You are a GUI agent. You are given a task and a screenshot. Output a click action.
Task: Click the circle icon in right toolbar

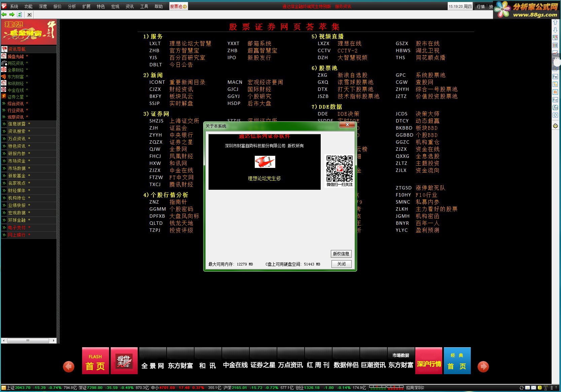tap(555, 115)
